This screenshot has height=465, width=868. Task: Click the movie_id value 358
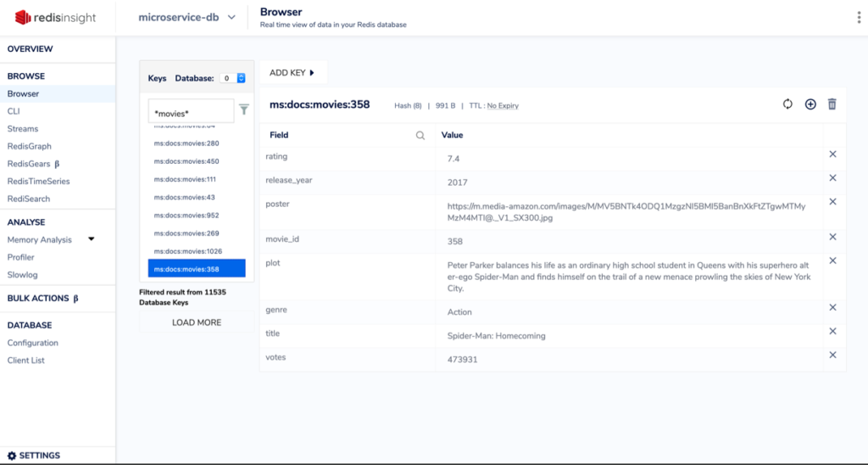tap(455, 242)
